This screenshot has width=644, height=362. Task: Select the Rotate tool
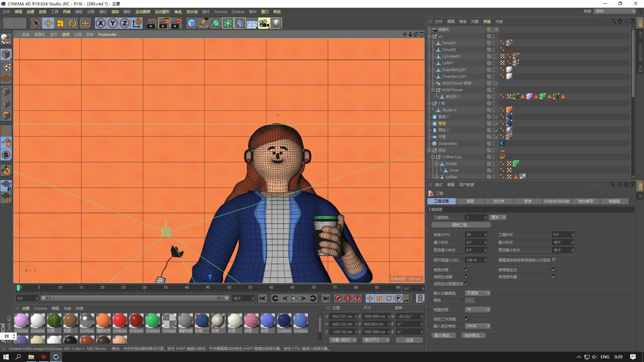[x=72, y=23]
